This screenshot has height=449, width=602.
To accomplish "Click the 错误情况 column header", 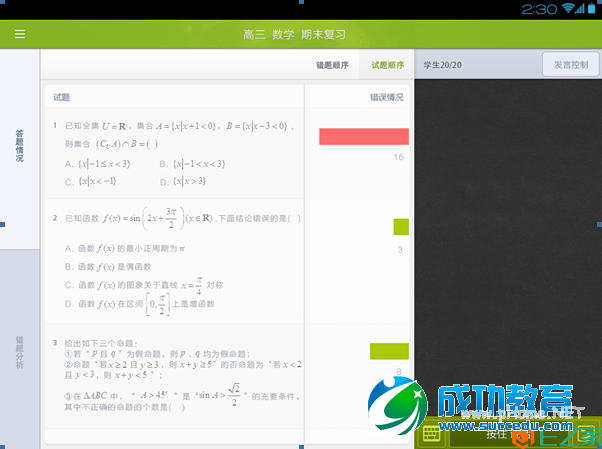I will (x=386, y=97).
